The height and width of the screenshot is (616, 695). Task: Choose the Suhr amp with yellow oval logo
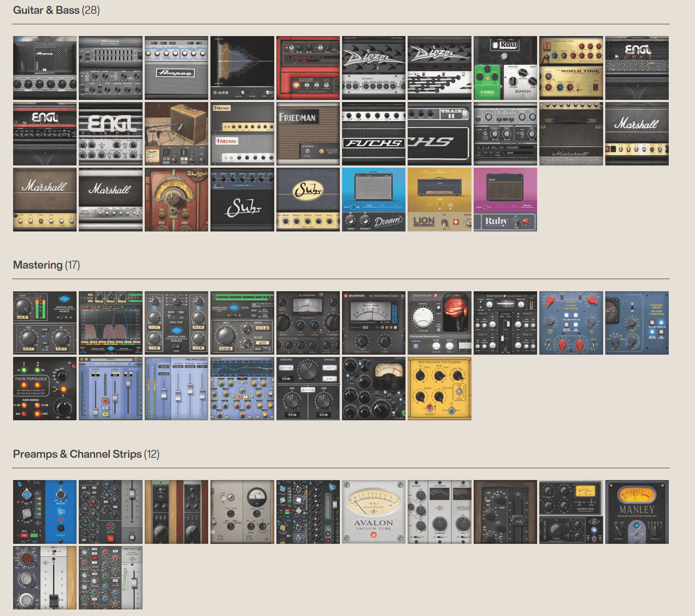click(x=308, y=199)
